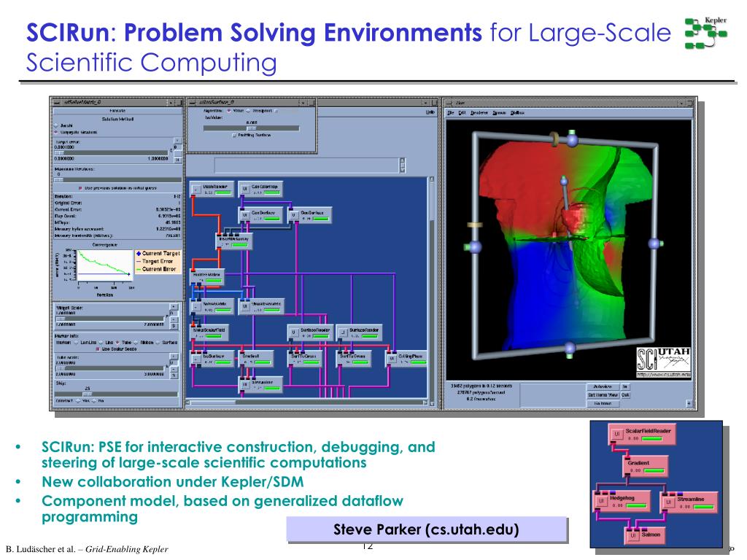The image size is (747, 560).
Task: Click UI button of blue-network Streamline module
Action: coord(245,385)
